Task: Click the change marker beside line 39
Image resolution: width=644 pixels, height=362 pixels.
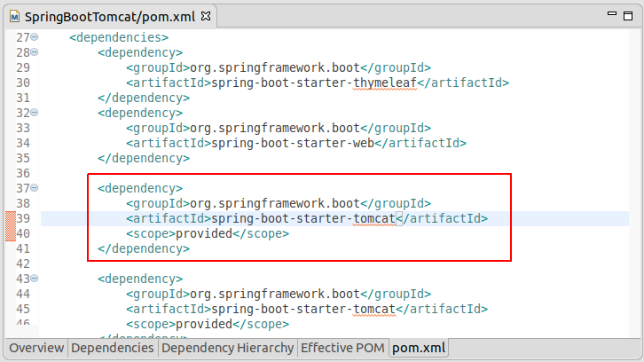Action: pos(11,226)
